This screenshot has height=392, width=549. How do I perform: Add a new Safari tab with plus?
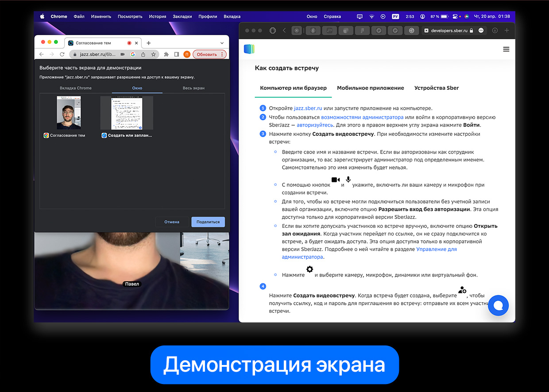pyautogui.click(x=507, y=31)
